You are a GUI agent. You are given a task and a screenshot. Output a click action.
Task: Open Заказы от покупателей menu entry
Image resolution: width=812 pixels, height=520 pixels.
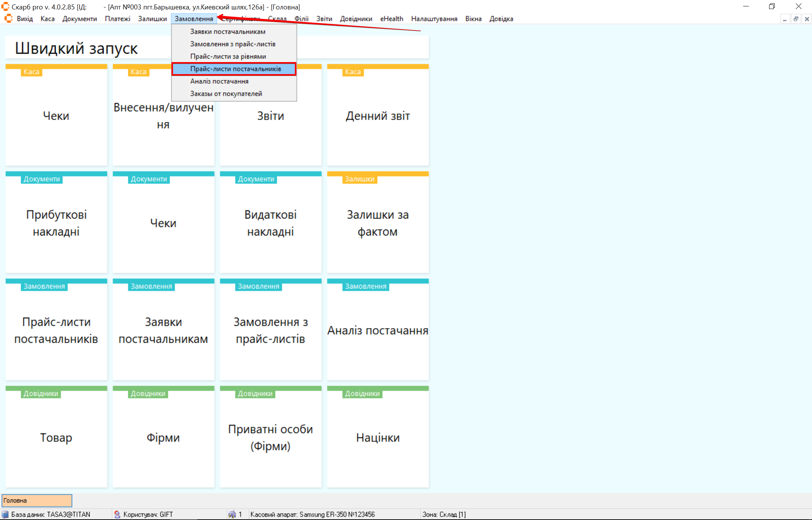click(x=226, y=94)
